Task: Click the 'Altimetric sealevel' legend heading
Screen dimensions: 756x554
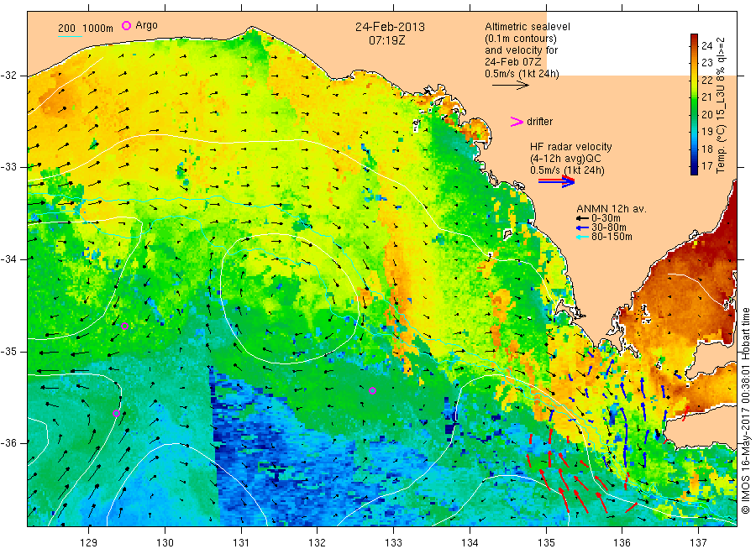Action: click(x=528, y=27)
